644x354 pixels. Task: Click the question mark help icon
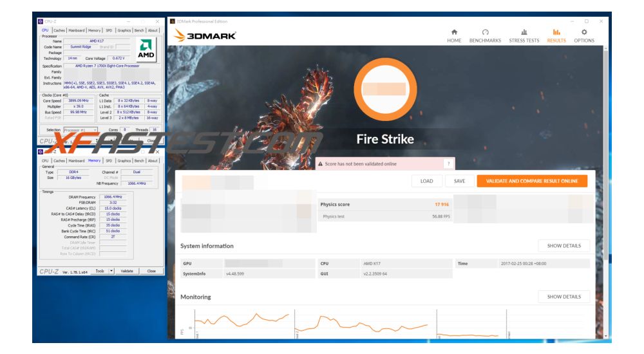[448, 164]
